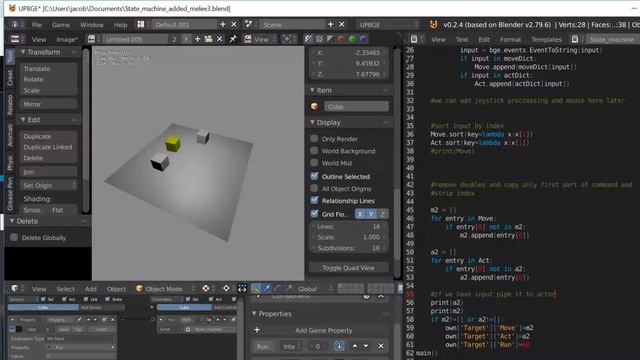640x360 pixels.
Task: Move the Run property up
Action: click(355, 346)
